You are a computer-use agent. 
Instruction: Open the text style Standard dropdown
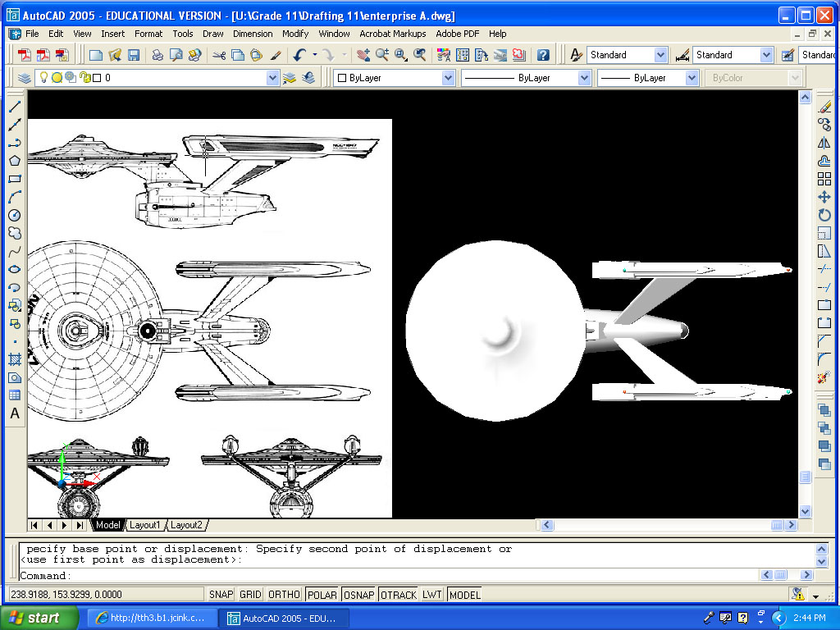(660, 55)
